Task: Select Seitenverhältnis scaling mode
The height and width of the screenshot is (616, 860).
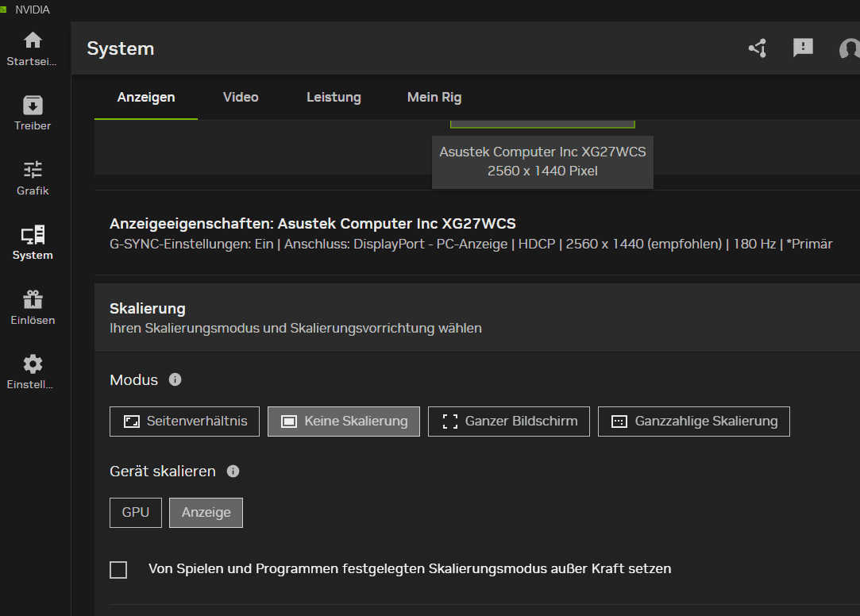Action: pyautogui.click(x=184, y=422)
